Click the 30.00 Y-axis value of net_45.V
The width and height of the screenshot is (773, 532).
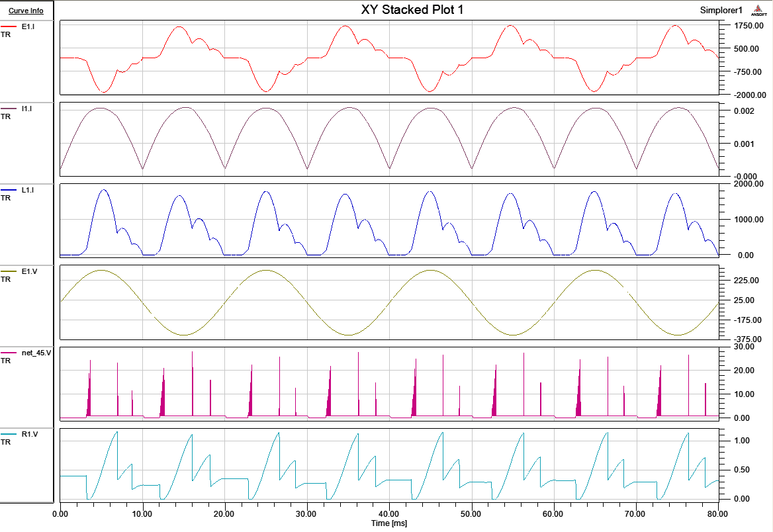click(x=745, y=347)
